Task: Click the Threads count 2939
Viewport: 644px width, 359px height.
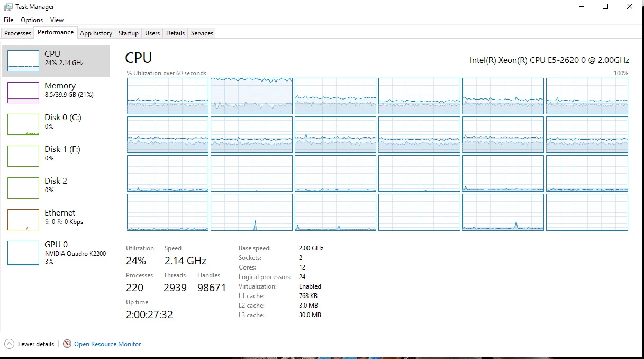Action: pyautogui.click(x=175, y=288)
